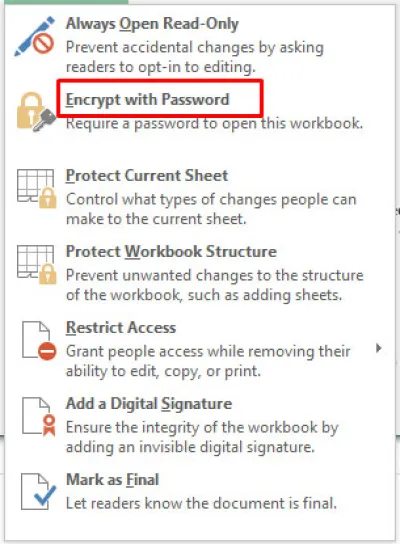400x544 pixels.
Task: Select Protect Current Sheet title
Action: pyautogui.click(x=147, y=176)
